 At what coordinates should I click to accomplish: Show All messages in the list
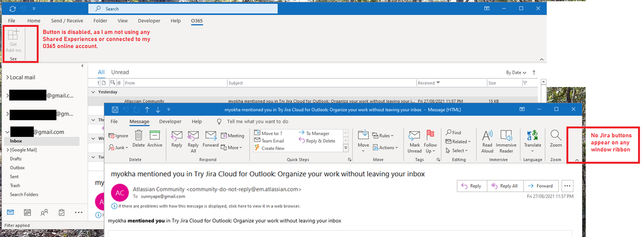pyautogui.click(x=101, y=72)
